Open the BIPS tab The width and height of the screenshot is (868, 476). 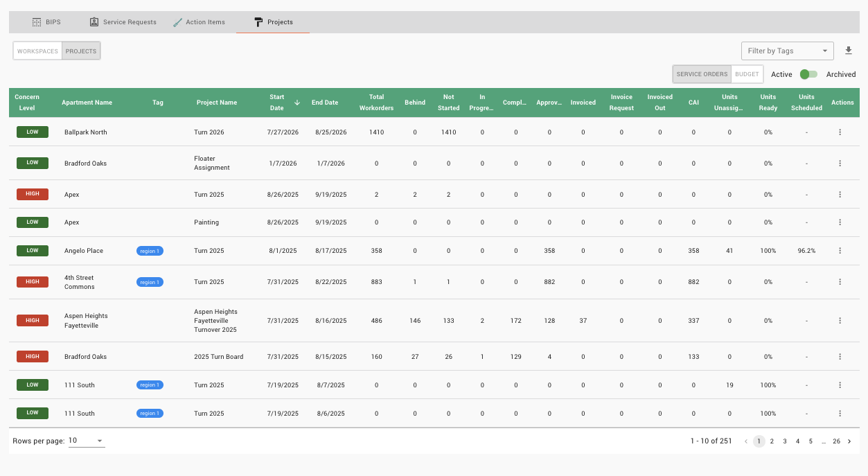coord(47,22)
